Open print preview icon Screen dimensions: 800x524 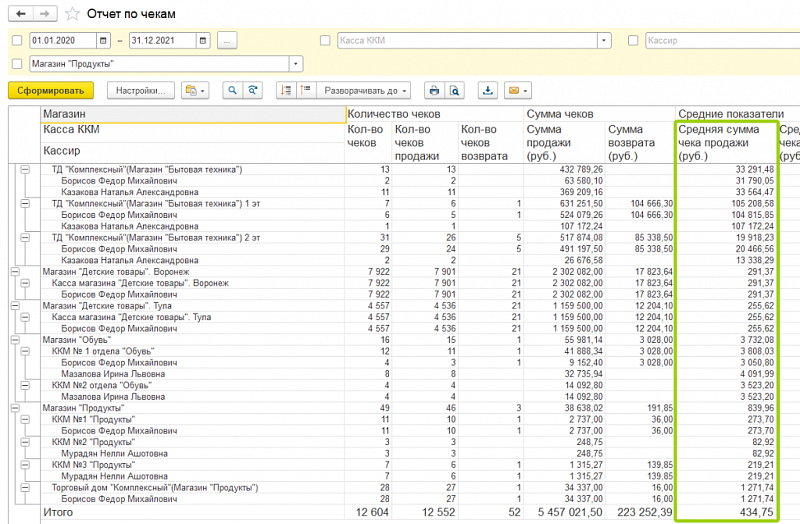click(454, 90)
